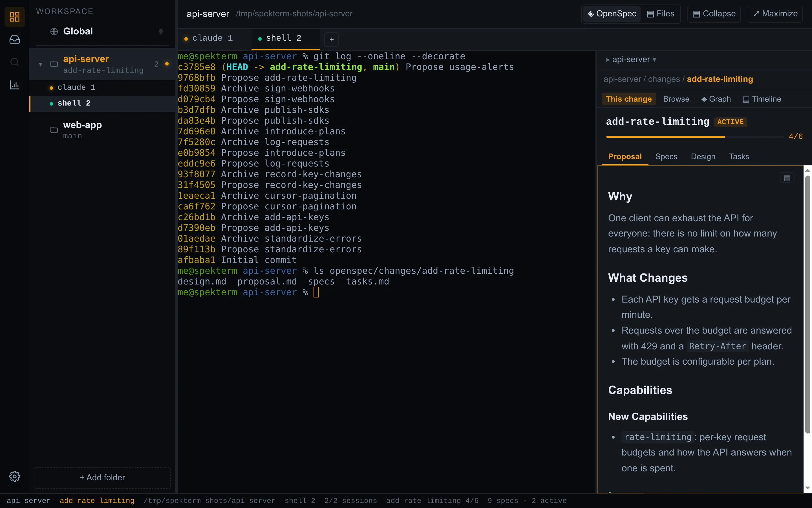Open the web-app workspace folder
Screen dimensions: 812x508
102,130
